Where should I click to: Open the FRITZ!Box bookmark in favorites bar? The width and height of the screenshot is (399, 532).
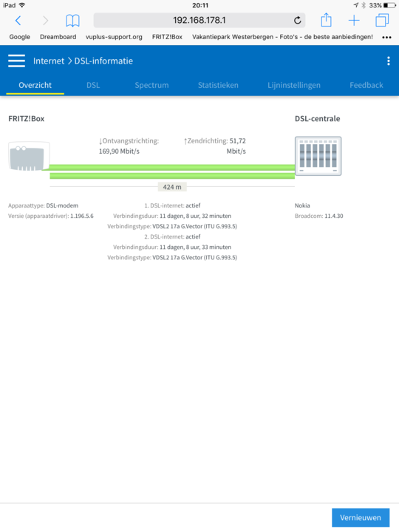[x=167, y=37]
